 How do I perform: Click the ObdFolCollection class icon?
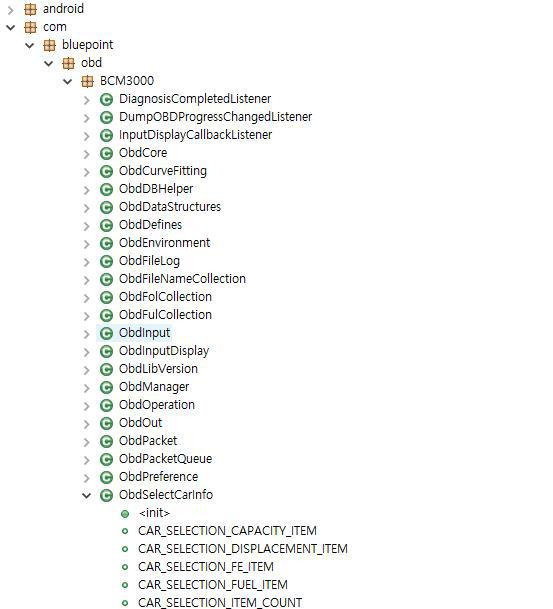click(106, 298)
